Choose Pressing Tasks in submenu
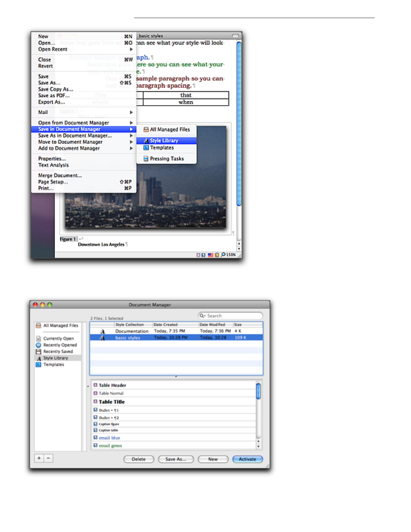The height and width of the screenshot is (532, 411). [x=166, y=159]
